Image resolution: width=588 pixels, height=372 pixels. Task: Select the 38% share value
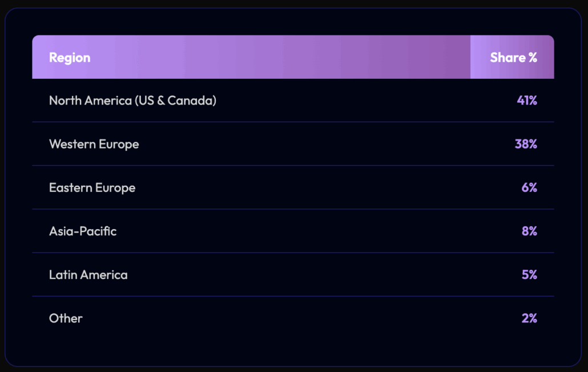(526, 144)
